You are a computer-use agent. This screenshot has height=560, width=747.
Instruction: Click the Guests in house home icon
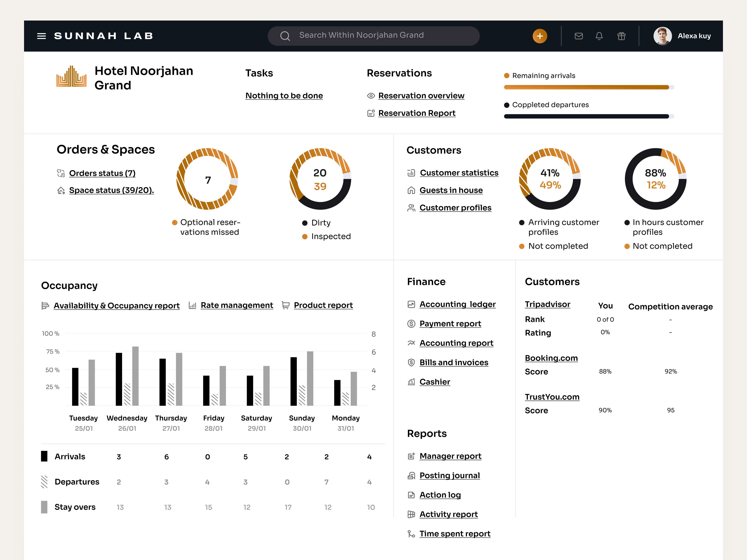pyautogui.click(x=411, y=190)
